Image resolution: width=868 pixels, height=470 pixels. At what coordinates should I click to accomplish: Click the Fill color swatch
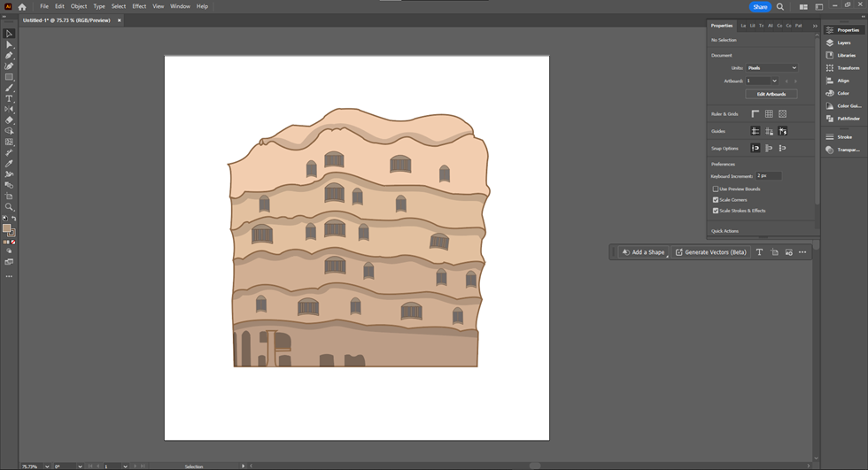coord(7,227)
